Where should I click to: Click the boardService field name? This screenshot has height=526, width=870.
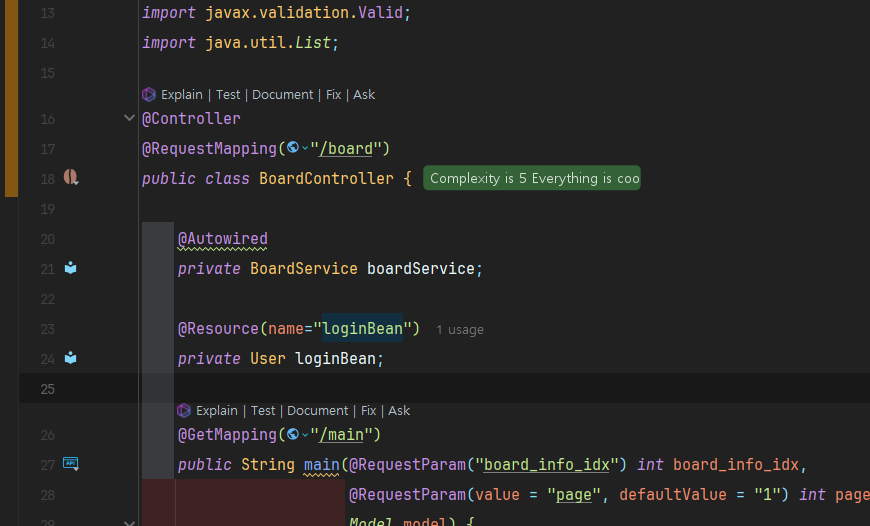[421, 269]
